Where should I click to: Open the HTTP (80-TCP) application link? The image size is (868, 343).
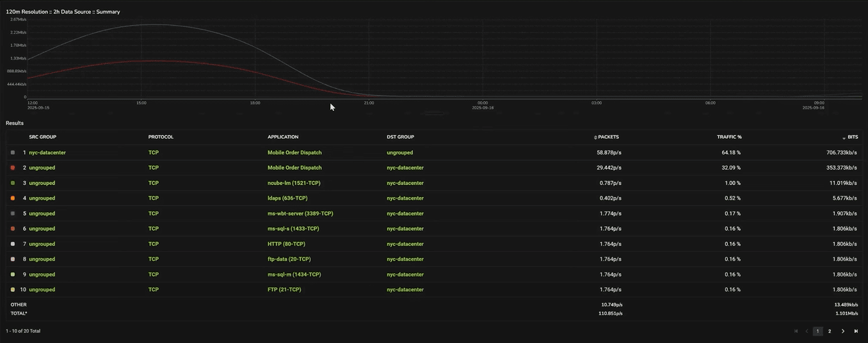[x=286, y=244]
